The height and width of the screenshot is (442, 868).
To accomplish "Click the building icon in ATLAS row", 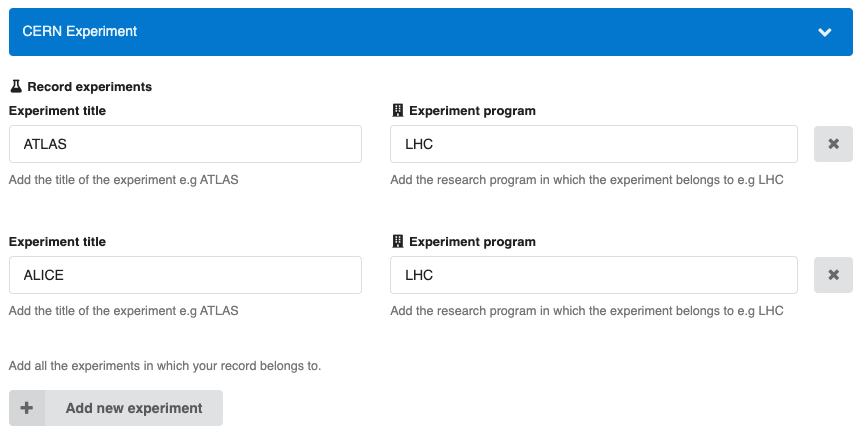I will 397,111.
